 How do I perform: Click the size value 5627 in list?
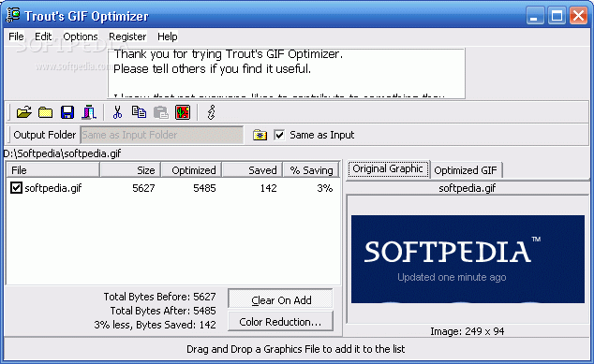pos(143,188)
